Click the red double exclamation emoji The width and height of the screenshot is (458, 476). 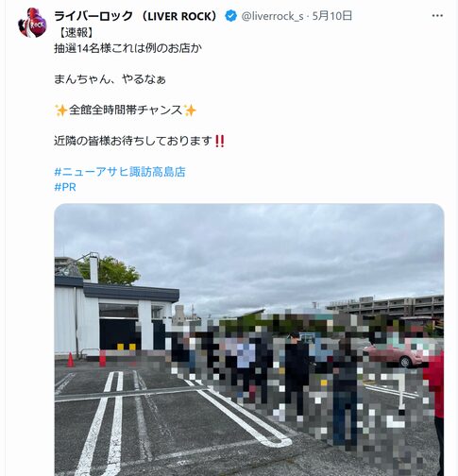click(219, 141)
